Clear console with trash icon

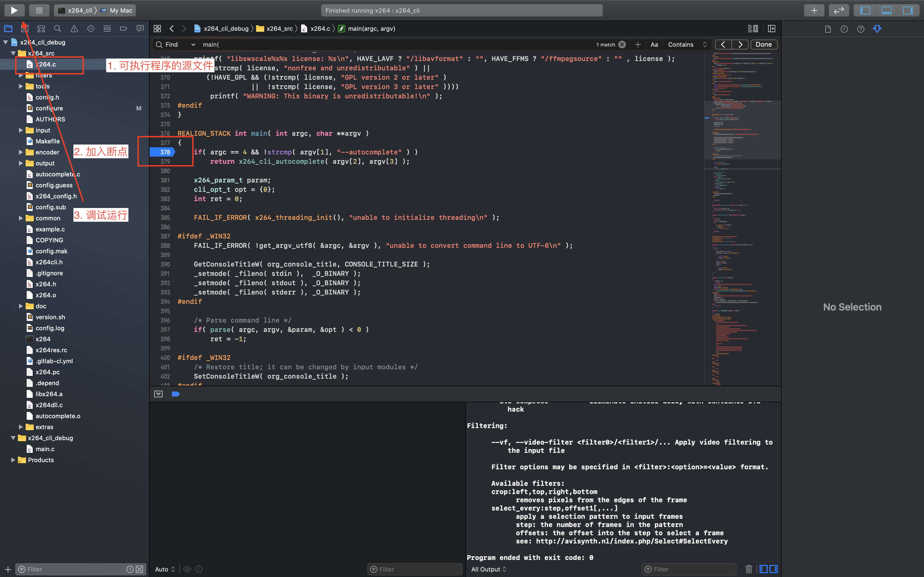(x=748, y=569)
